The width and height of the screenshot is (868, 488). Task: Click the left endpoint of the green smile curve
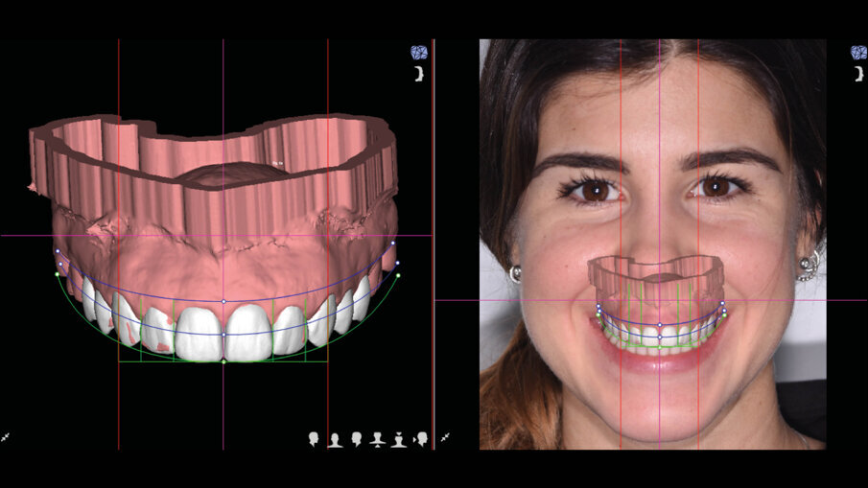[58, 274]
